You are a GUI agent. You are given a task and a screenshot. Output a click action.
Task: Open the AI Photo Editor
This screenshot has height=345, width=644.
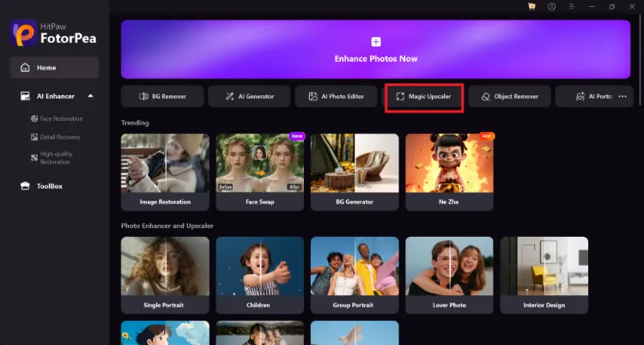click(x=337, y=96)
